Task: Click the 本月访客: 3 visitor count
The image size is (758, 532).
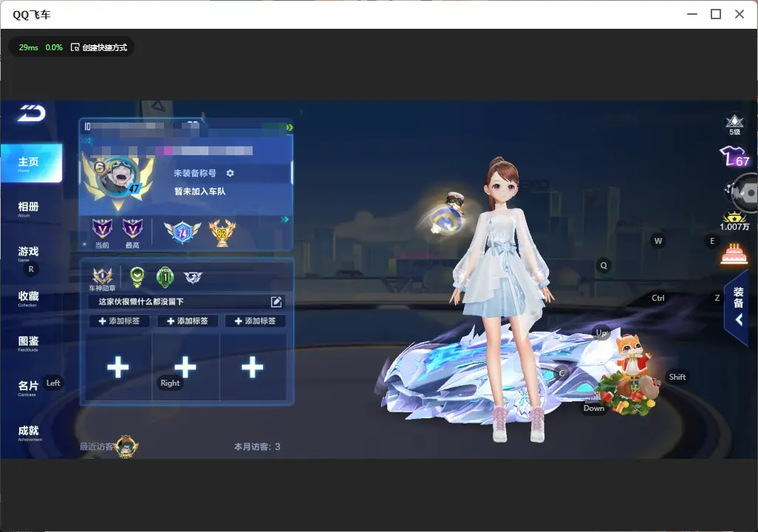Action: click(257, 447)
